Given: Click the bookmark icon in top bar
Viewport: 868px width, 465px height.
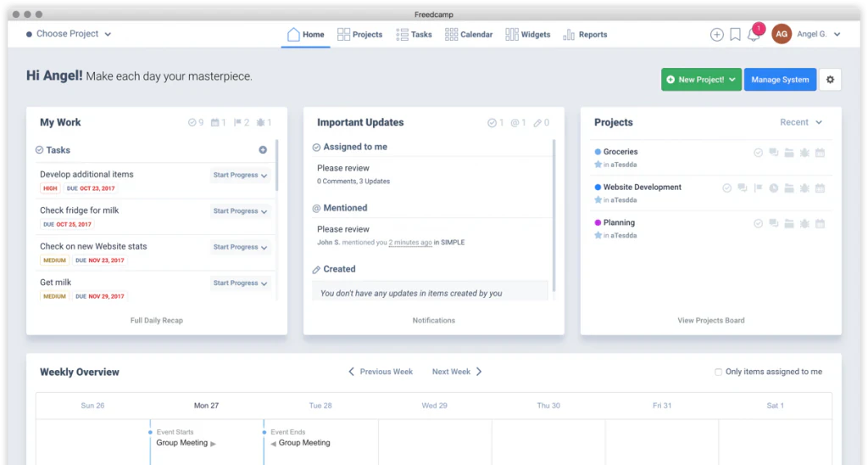Looking at the screenshot, I should point(735,34).
